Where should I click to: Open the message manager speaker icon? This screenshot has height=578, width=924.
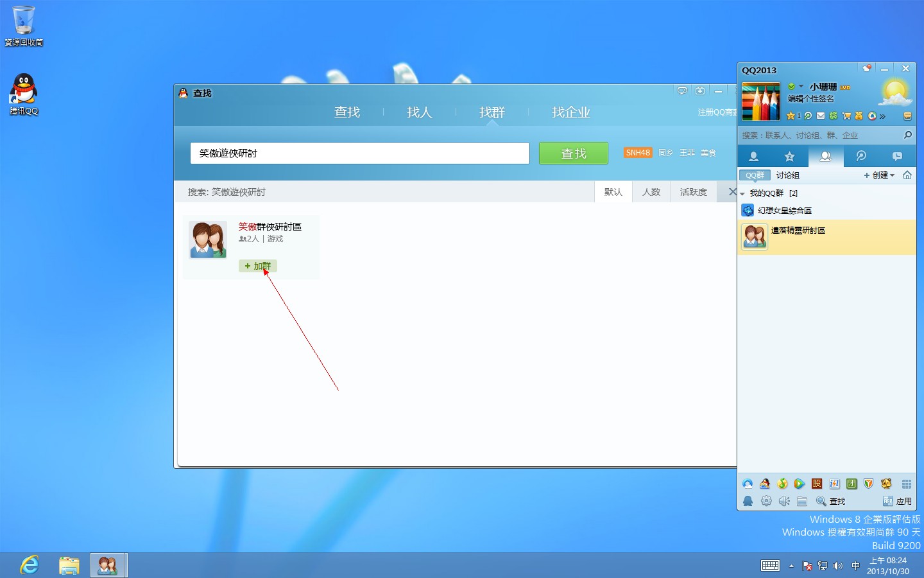pos(784,502)
